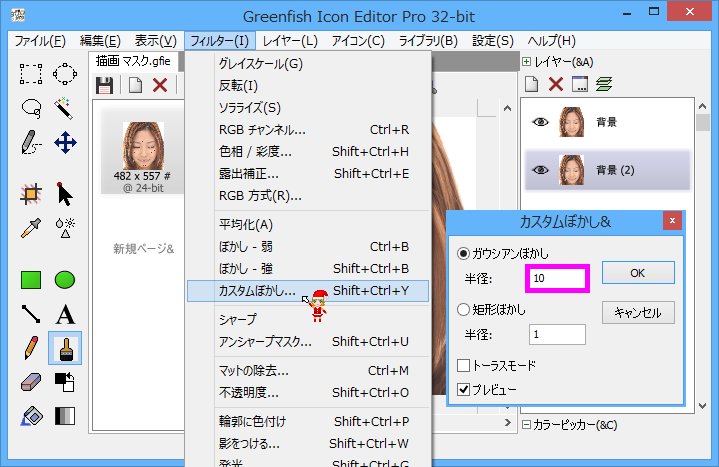Screen dimensions: 719x467
Task: Pick the text tool
Action: click(65, 314)
